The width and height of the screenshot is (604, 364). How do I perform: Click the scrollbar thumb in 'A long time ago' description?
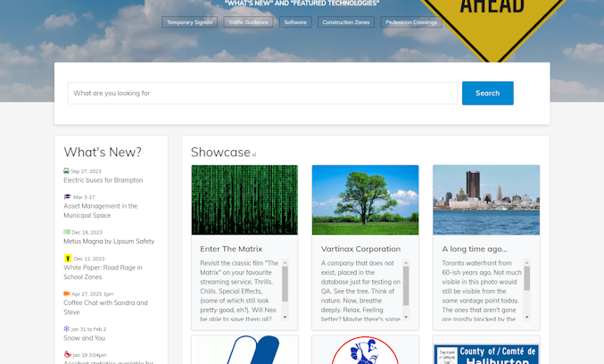point(527,278)
